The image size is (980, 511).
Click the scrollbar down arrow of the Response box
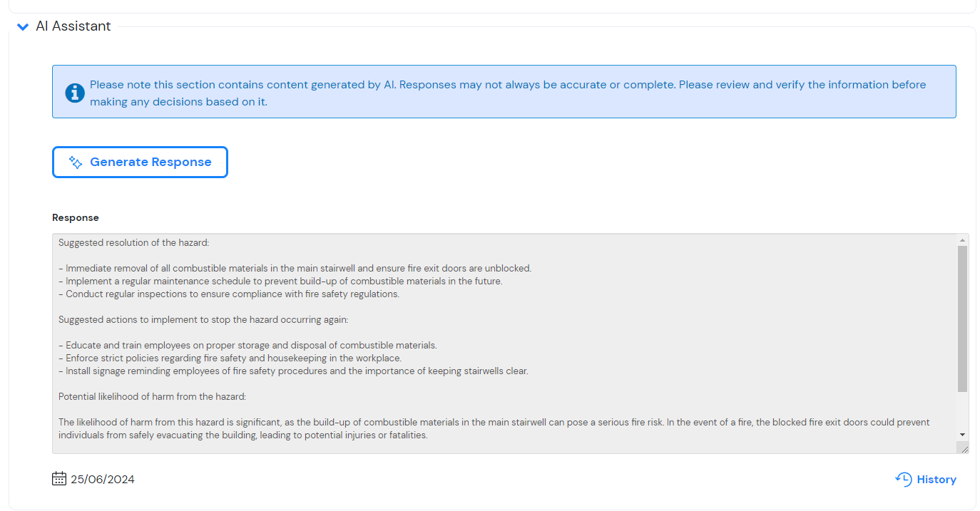tap(962, 434)
